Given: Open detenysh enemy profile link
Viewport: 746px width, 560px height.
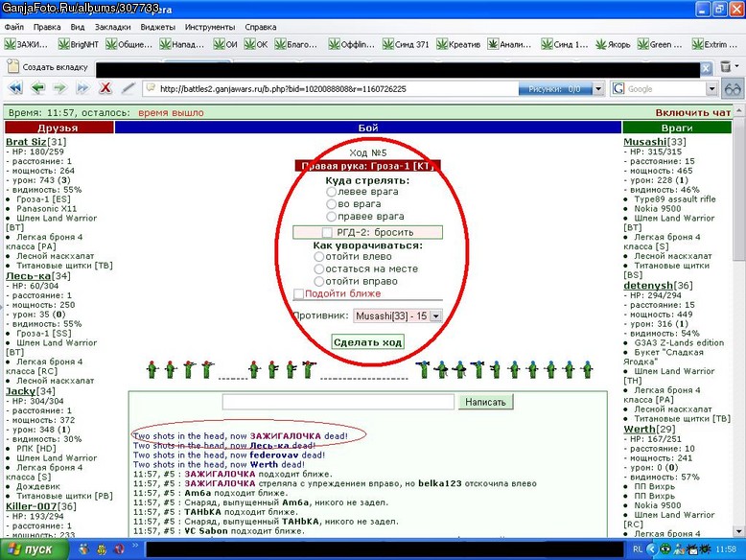Looking at the screenshot, I should pos(648,286).
